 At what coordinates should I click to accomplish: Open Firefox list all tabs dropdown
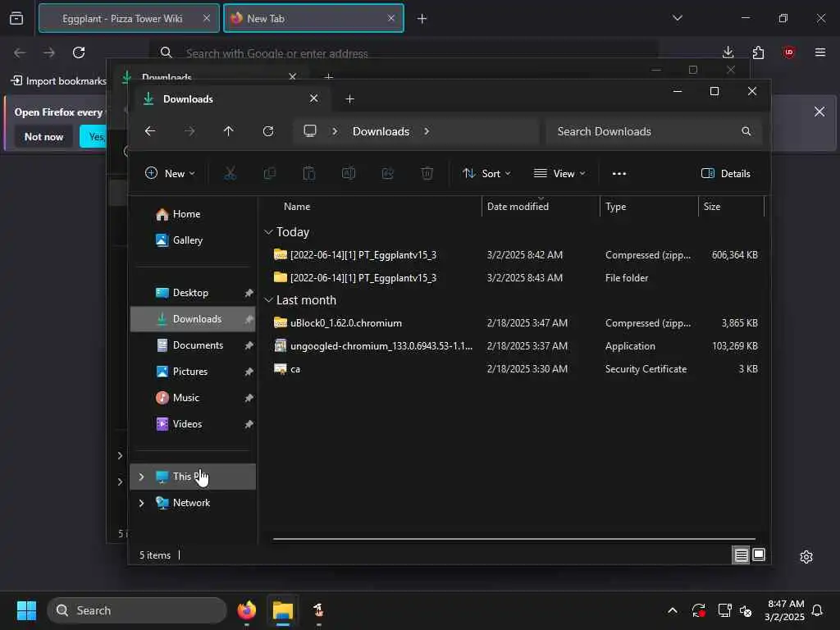[677, 19]
